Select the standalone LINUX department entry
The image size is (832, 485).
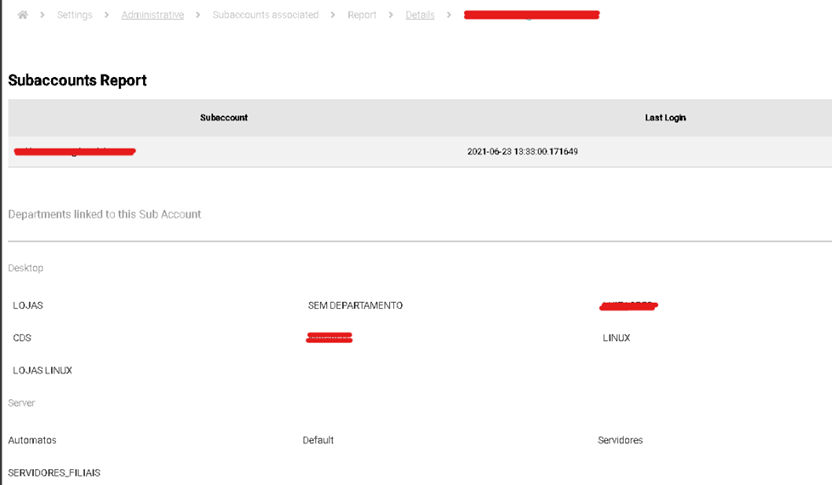[616, 338]
